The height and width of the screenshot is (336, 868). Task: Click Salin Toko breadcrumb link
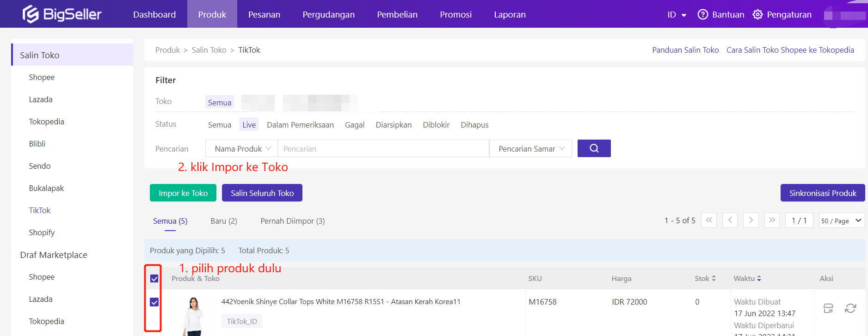209,50
